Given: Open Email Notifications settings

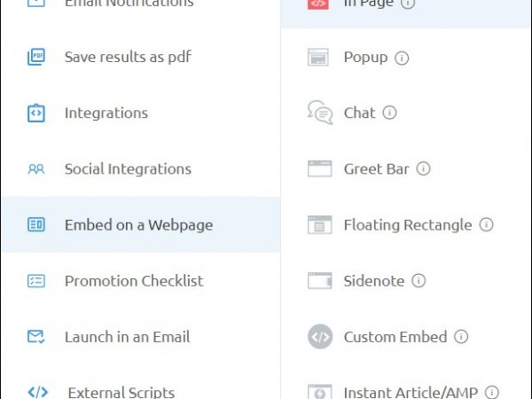Looking at the screenshot, I should click(x=129, y=4).
